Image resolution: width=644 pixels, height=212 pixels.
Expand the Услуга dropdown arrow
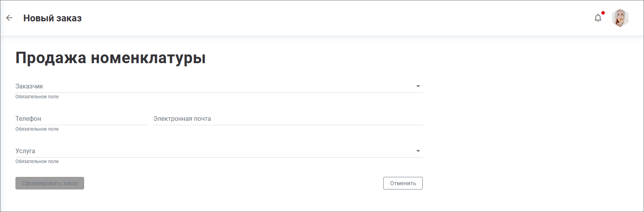click(x=418, y=151)
